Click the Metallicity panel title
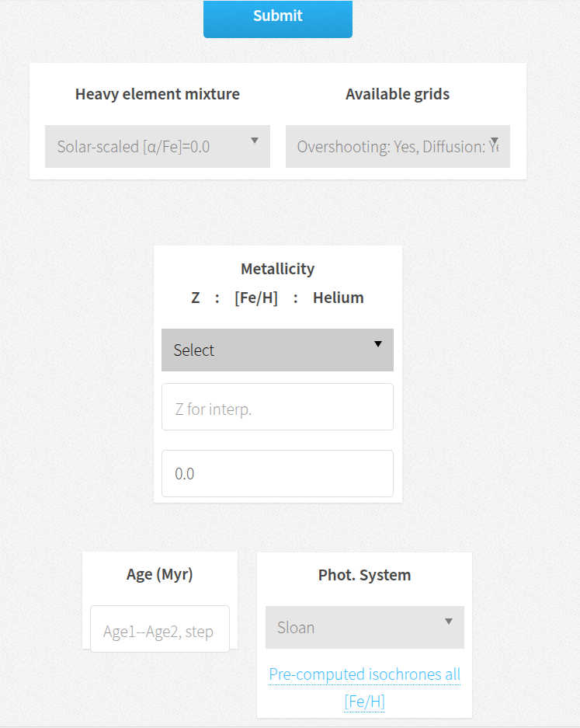Viewport: 580px width, 728px height. (277, 268)
